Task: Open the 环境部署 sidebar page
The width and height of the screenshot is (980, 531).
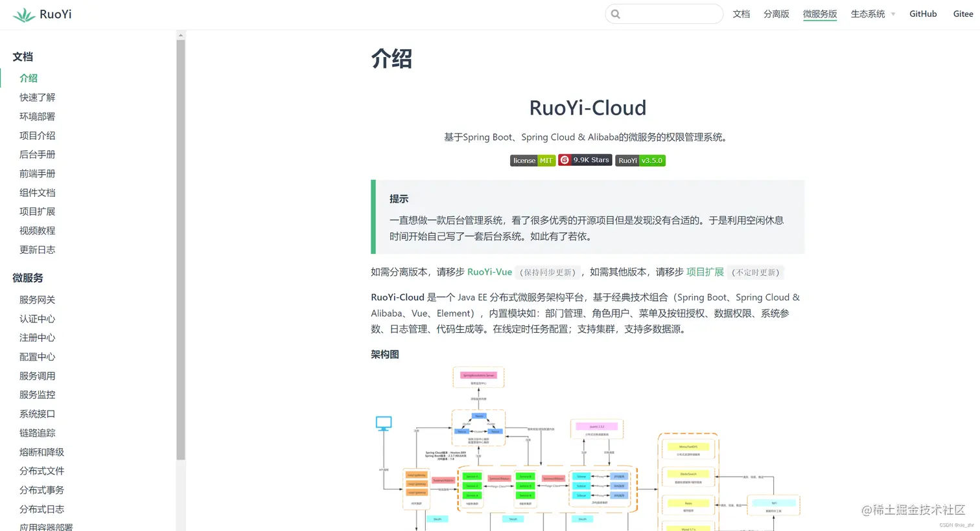Action: pos(37,116)
